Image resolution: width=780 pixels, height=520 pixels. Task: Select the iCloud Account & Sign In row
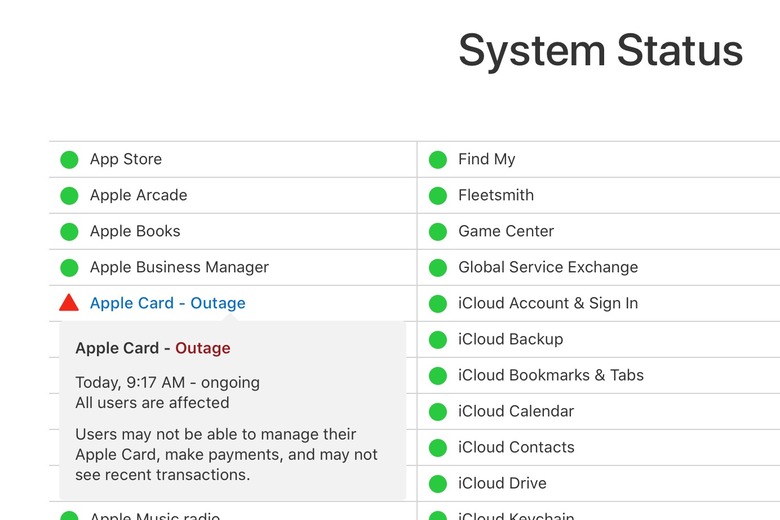coord(599,304)
